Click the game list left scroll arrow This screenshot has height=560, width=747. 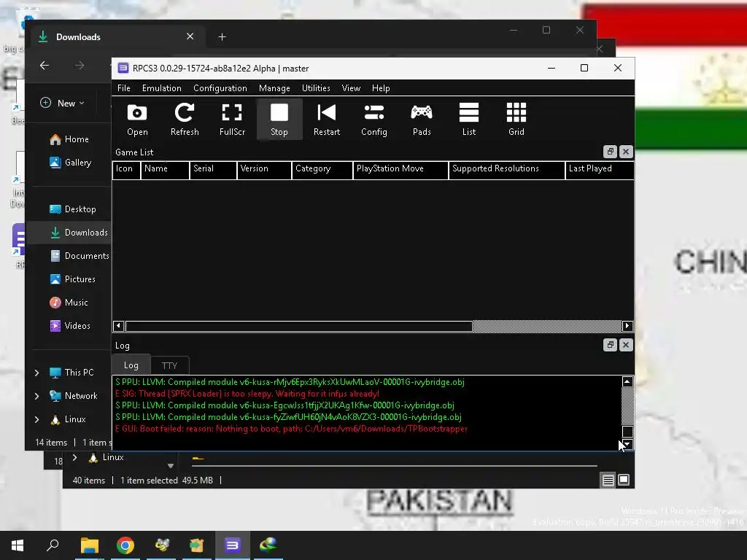tap(119, 326)
